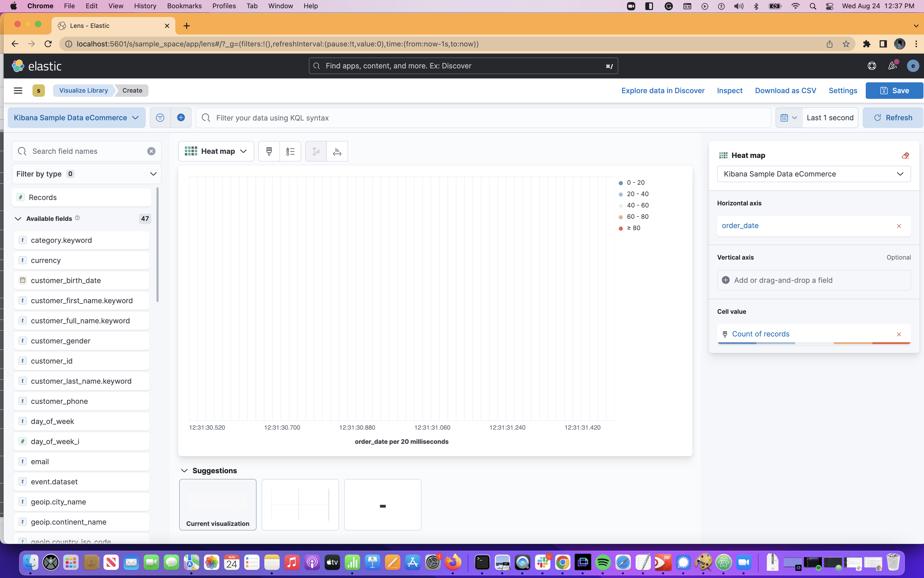Image resolution: width=924 pixels, height=578 pixels.
Task: Refresh the query results
Action: tap(893, 118)
